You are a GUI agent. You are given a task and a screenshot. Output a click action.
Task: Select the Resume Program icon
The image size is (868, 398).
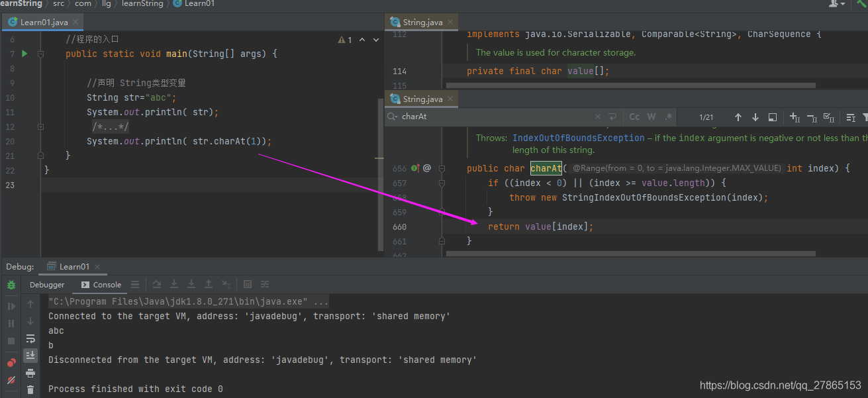tap(11, 305)
